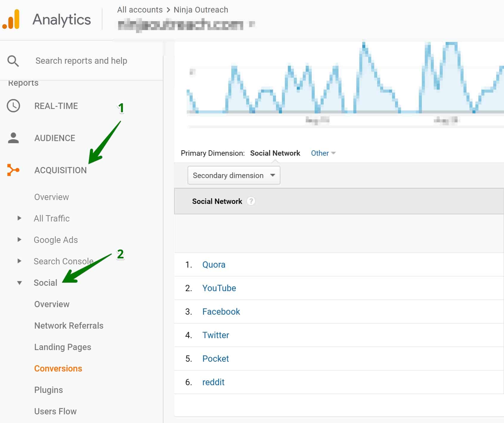
Task: Click the reddit social network link
Action: coord(213,382)
